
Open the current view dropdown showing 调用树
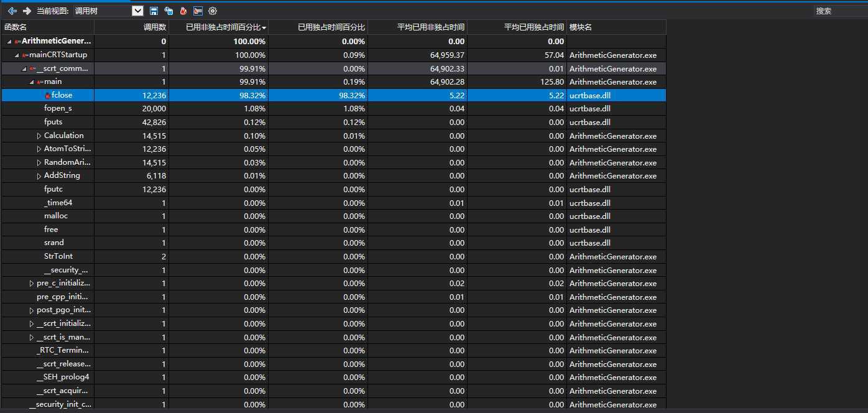pyautogui.click(x=108, y=11)
